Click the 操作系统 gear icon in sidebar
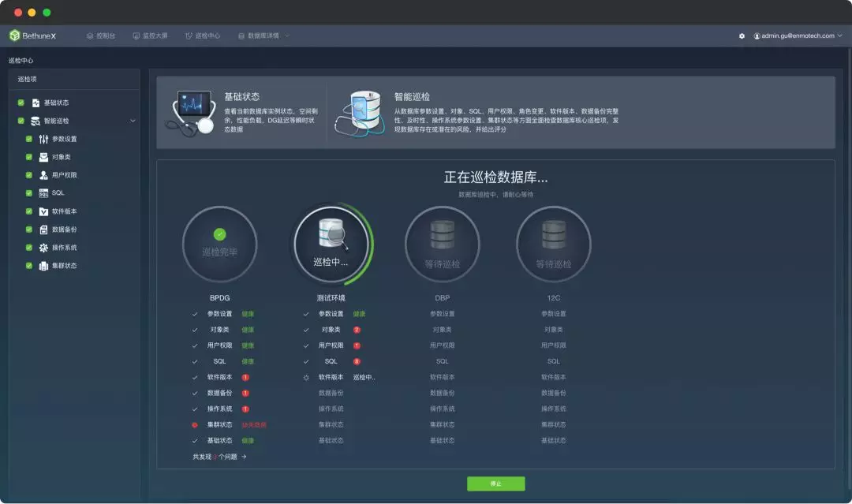 (43, 248)
